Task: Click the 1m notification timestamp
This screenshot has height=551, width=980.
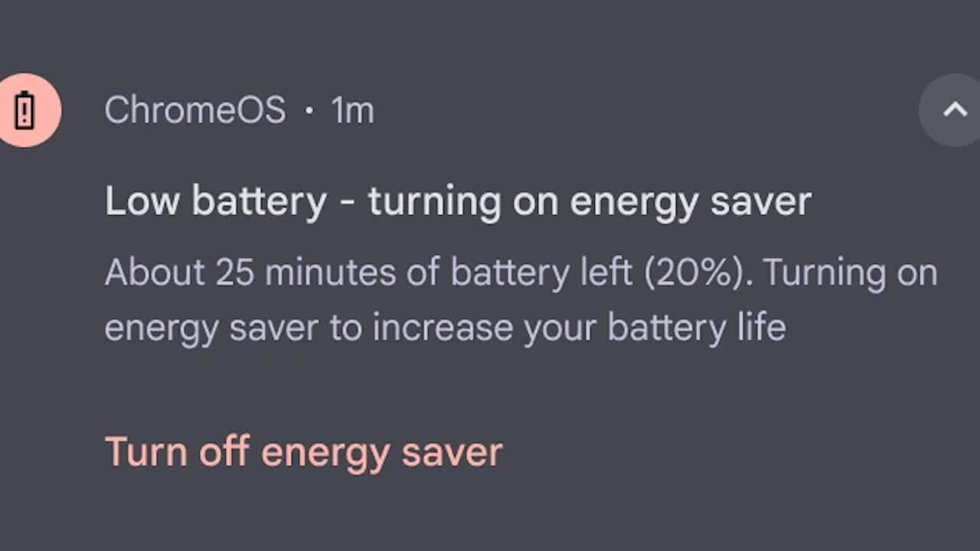Action: tap(352, 111)
